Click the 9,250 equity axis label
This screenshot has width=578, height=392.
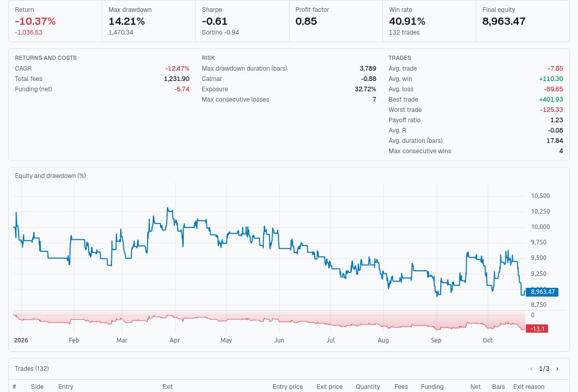(539, 274)
